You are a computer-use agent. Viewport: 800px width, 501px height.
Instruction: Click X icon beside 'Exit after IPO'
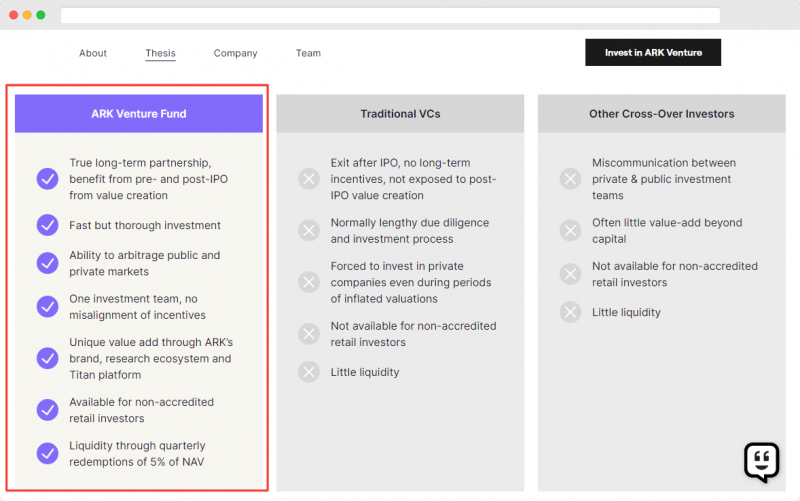309,179
